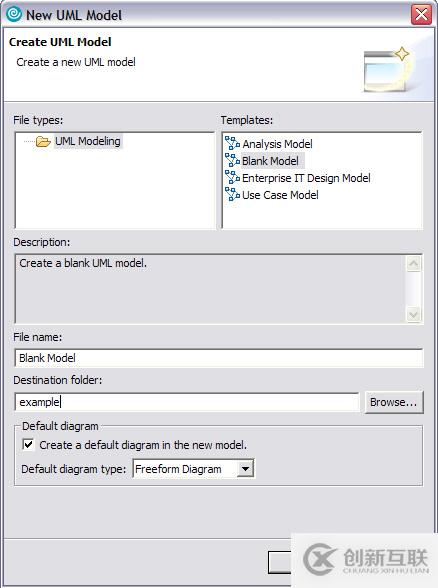Toggle Create a default diagram checkbox
This screenshot has width=438, height=588.
coord(28,444)
